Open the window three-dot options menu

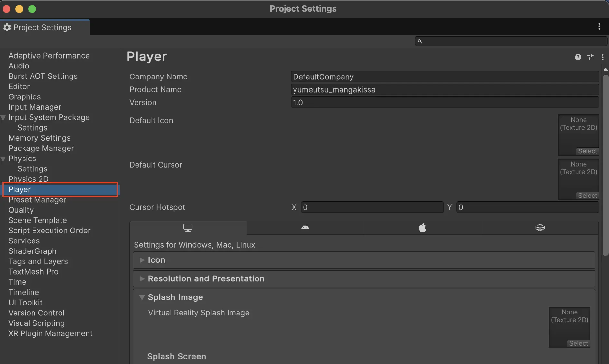(x=599, y=26)
